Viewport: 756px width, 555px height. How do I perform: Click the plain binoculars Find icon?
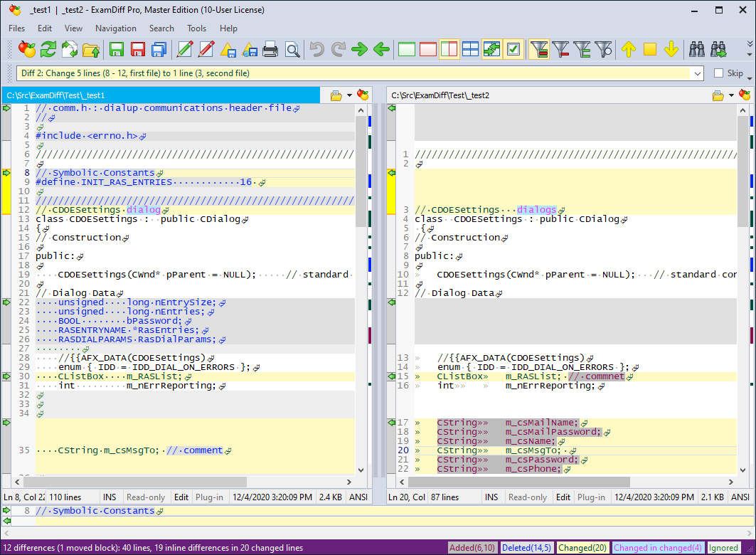[x=697, y=49]
